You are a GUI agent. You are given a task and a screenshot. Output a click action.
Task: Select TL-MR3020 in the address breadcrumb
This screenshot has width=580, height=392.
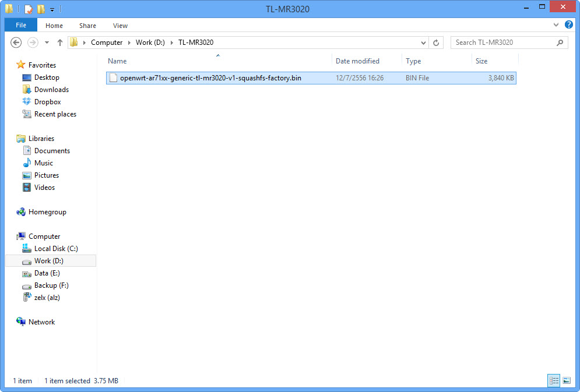point(196,43)
